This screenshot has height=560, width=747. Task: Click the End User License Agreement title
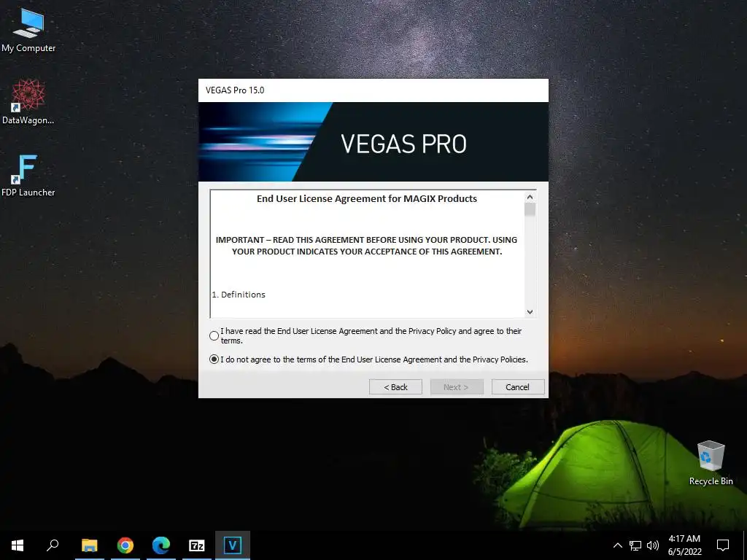tap(367, 198)
